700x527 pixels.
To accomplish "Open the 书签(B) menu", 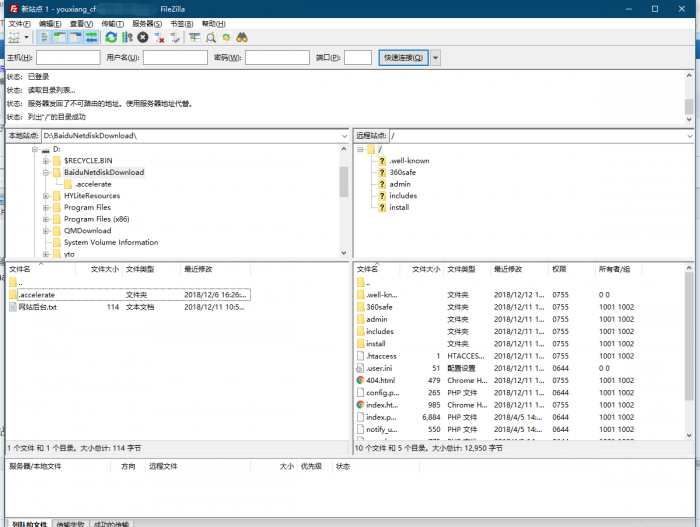I will coord(181,23).
